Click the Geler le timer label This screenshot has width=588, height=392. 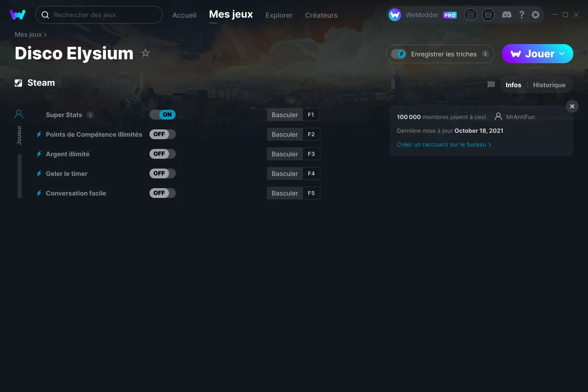click(67, 173)
